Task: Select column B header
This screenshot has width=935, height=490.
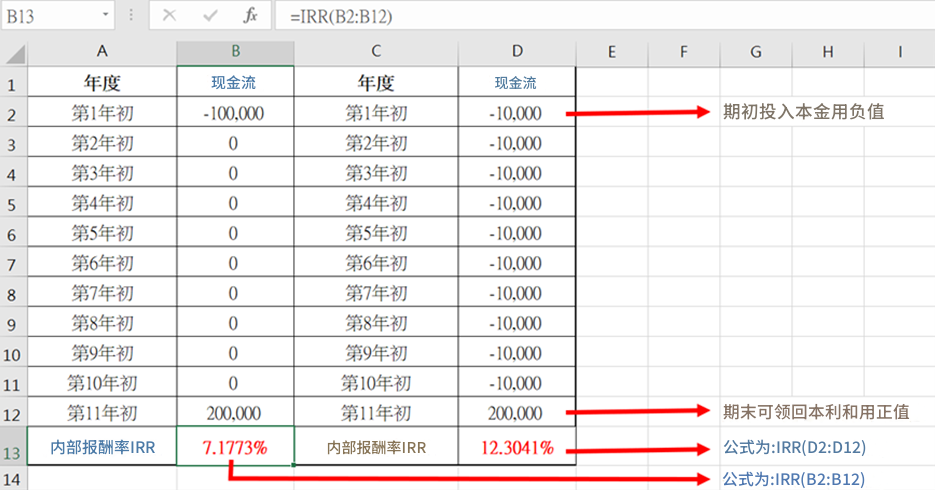Action: tap(236, 52)
